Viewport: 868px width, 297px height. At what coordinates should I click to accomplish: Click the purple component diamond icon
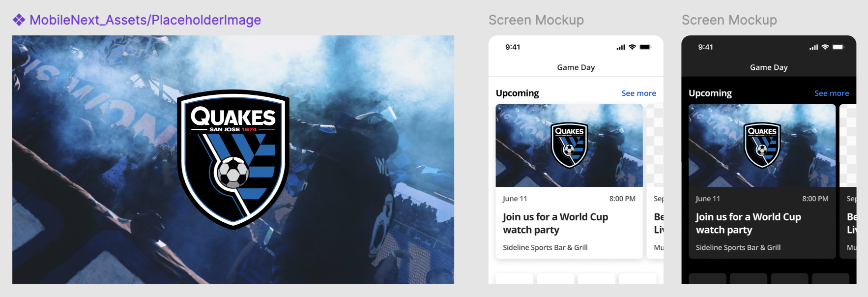pos(19,20)
